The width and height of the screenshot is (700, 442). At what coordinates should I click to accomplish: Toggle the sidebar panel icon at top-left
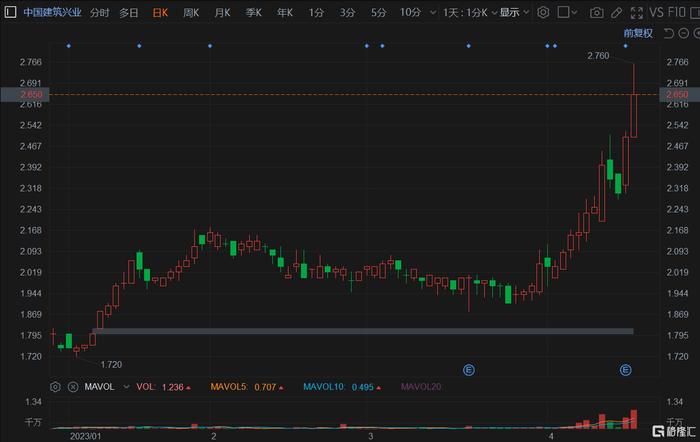(x=10, y=12)
